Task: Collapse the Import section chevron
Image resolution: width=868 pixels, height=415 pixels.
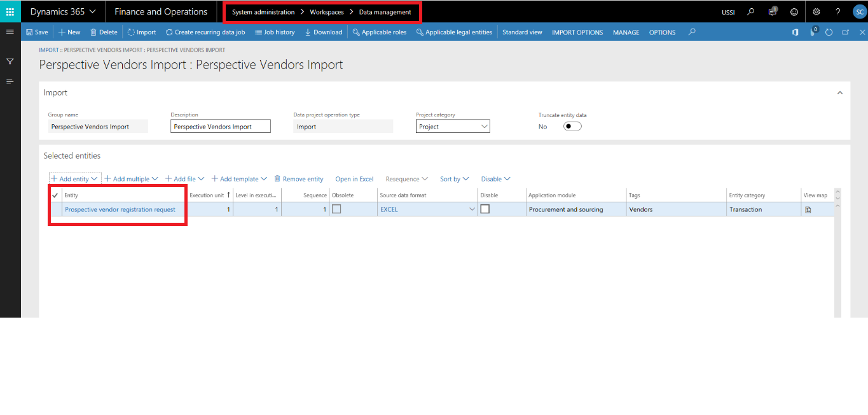Action: [840, 93]
